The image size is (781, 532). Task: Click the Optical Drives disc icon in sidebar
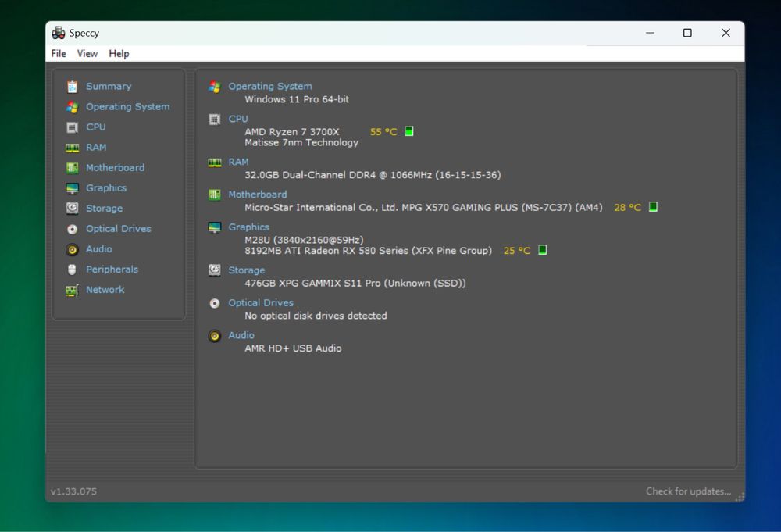click(x=72, y=229)
